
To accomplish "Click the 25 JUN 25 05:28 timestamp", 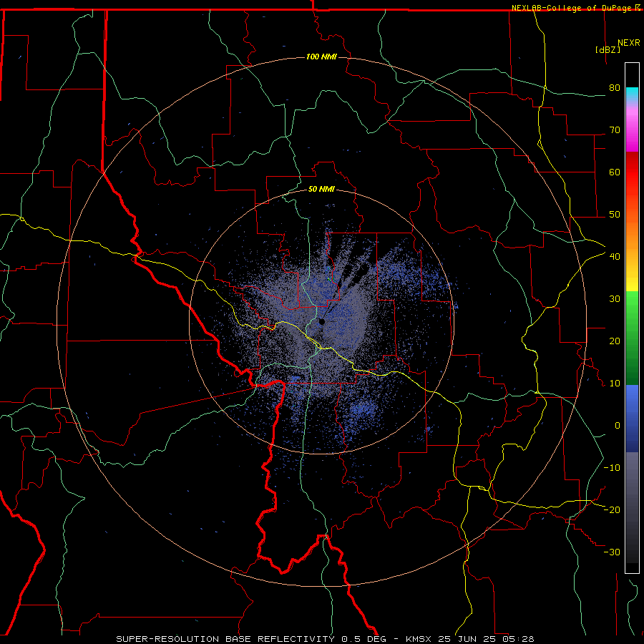I will point(487,639).
